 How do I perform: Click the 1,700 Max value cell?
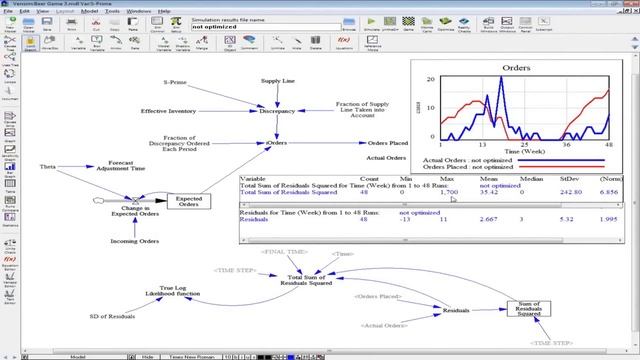point(449,192)
